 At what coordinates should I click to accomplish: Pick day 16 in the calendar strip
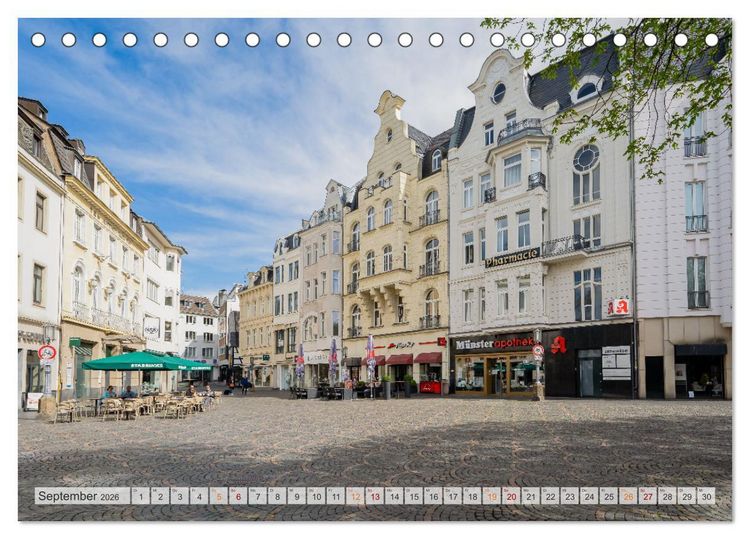(433, 496)
